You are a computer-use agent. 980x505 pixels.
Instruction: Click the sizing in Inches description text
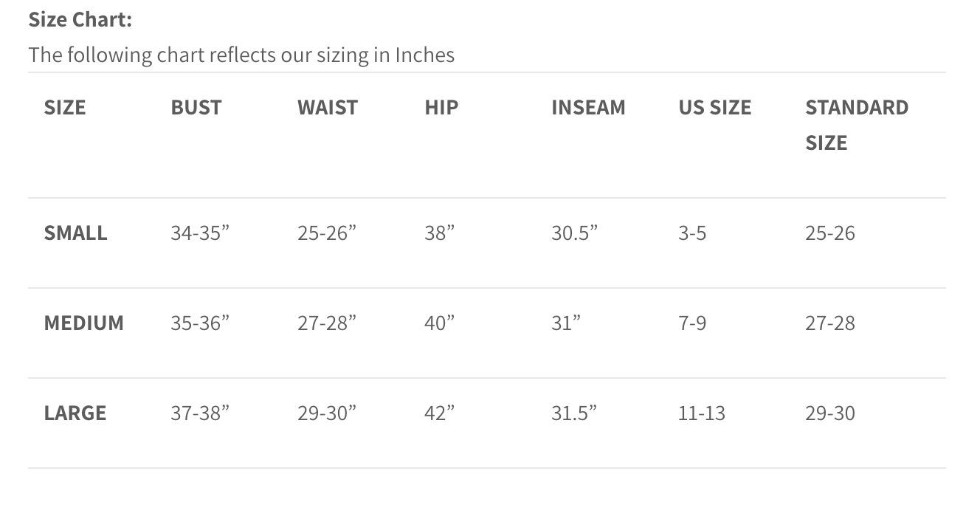click(241, 55)
